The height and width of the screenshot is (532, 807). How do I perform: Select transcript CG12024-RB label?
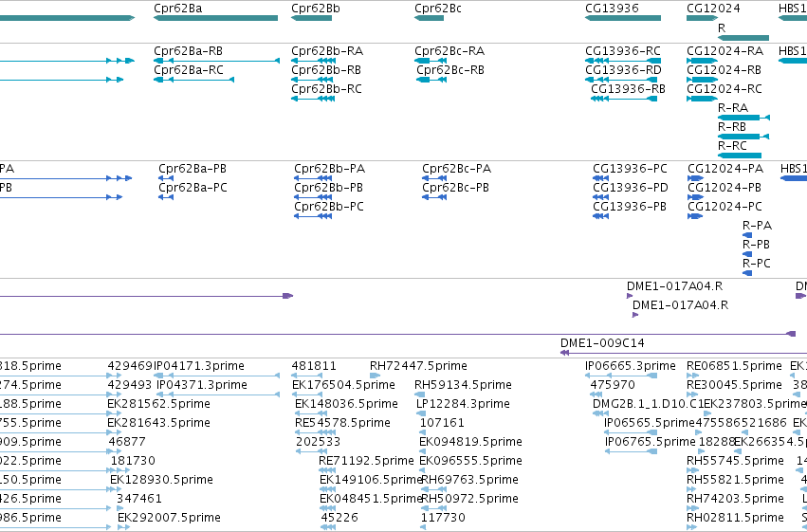click(x=724, y=70)
